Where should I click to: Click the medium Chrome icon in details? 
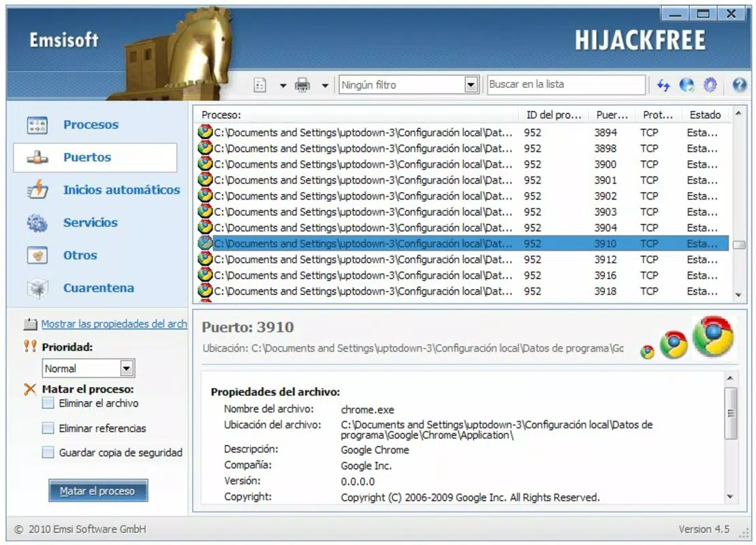[673, 345]
